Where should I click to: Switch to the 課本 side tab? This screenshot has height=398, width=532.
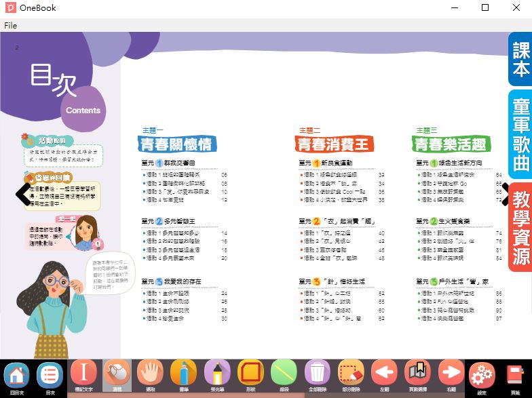coord(520,60)
